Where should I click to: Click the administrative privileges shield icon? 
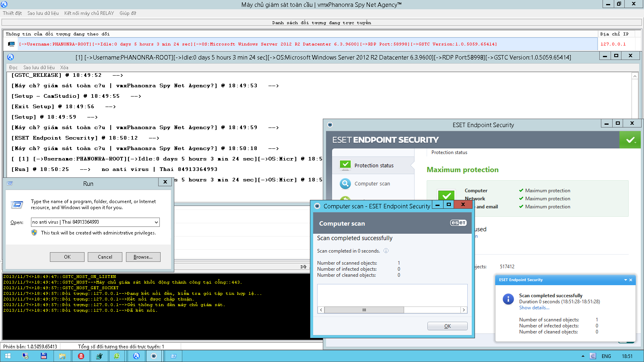pos(34,232)
